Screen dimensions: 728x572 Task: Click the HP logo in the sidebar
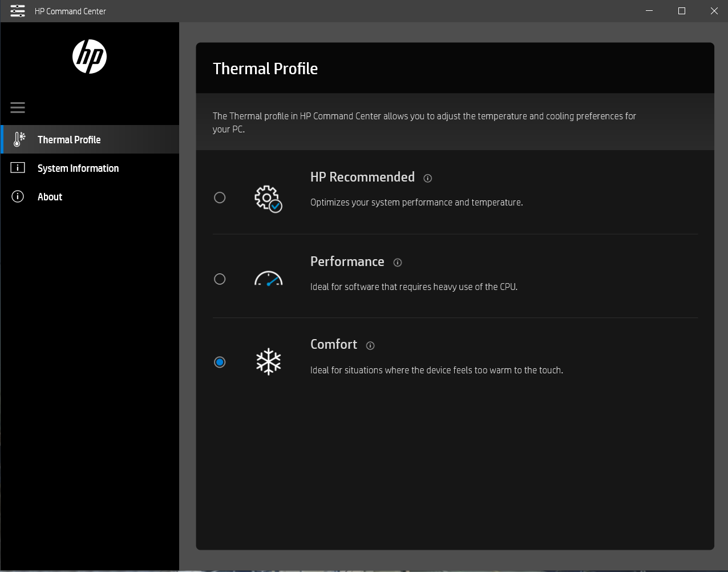click(x=90, y=56)
